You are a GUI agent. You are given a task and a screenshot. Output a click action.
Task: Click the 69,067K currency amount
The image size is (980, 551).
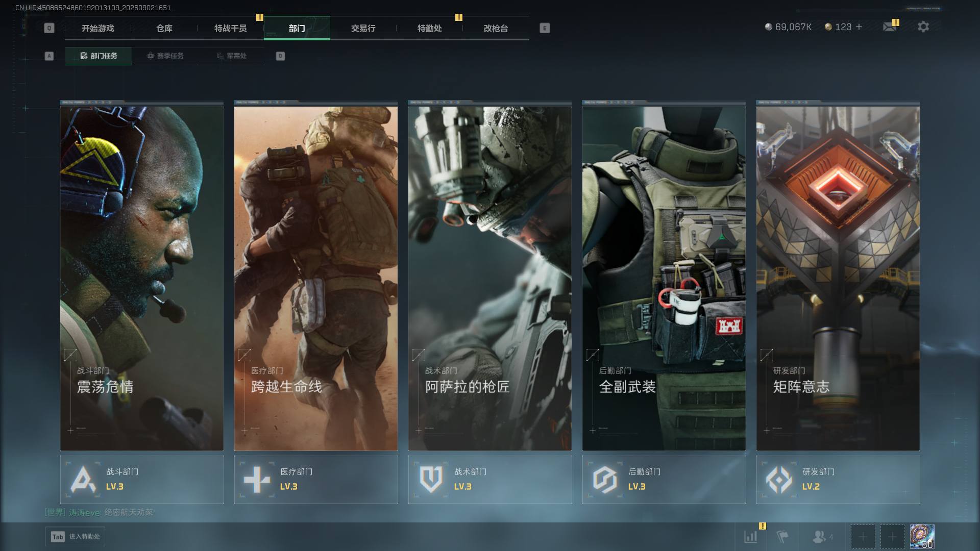click(x=793, y=27)
